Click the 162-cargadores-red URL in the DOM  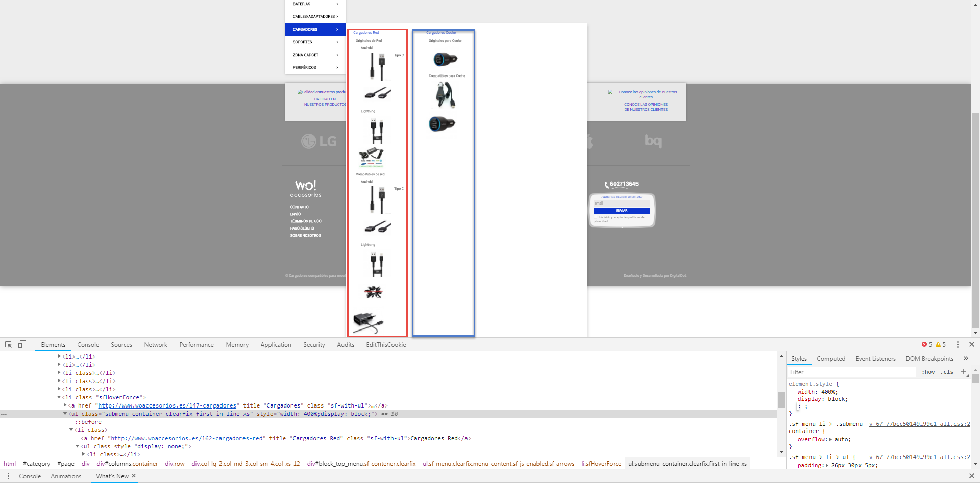coord(186,438)
